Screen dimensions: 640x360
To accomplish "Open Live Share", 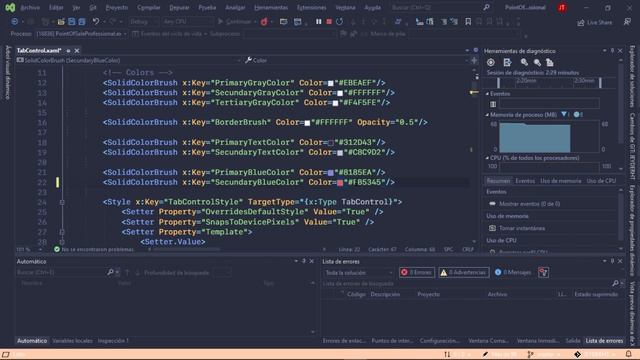I will pos(594,22).
